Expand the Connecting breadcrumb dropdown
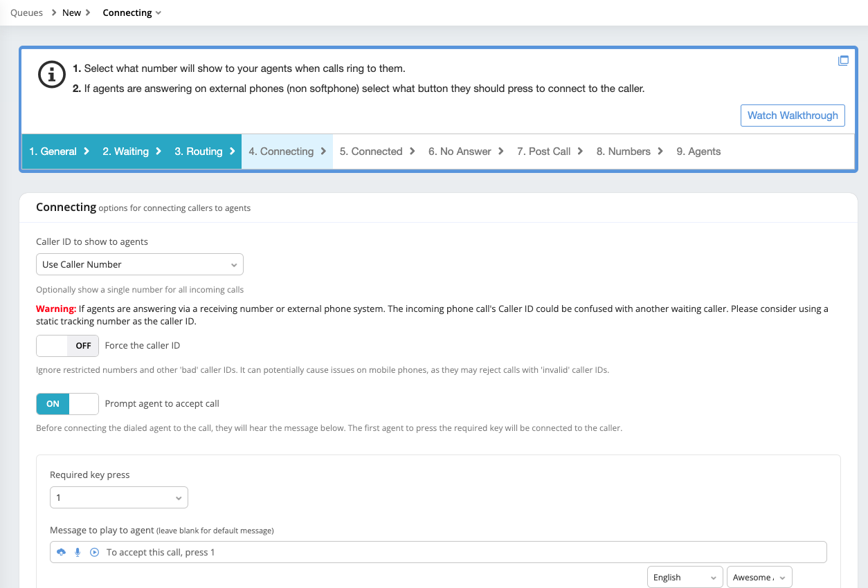This screenshot has width=868, height=588. pos(159,12)
